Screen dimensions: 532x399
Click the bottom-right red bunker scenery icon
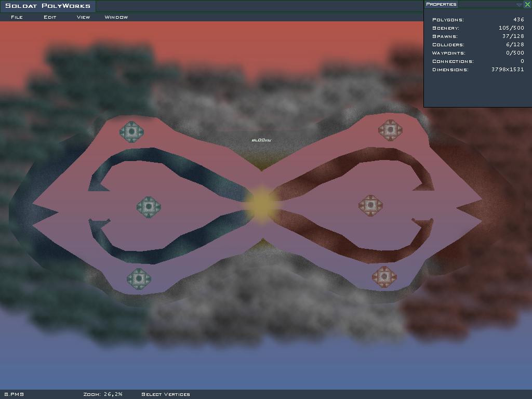[384, 277]
